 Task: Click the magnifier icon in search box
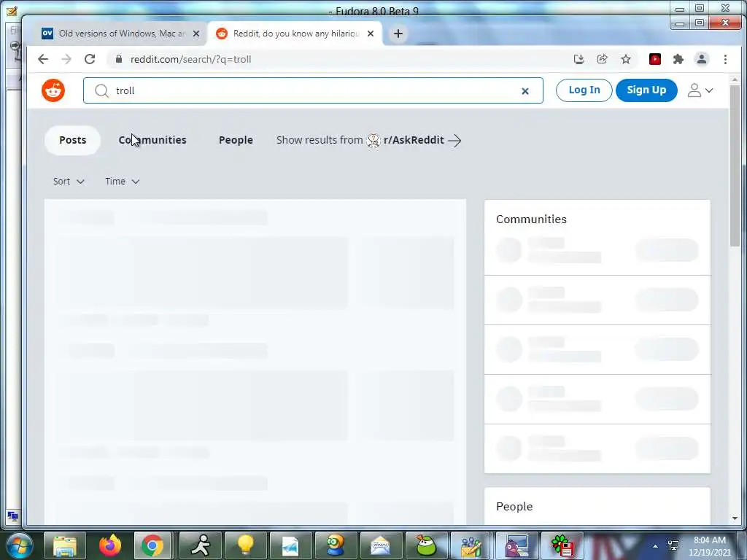pos(101,90)
